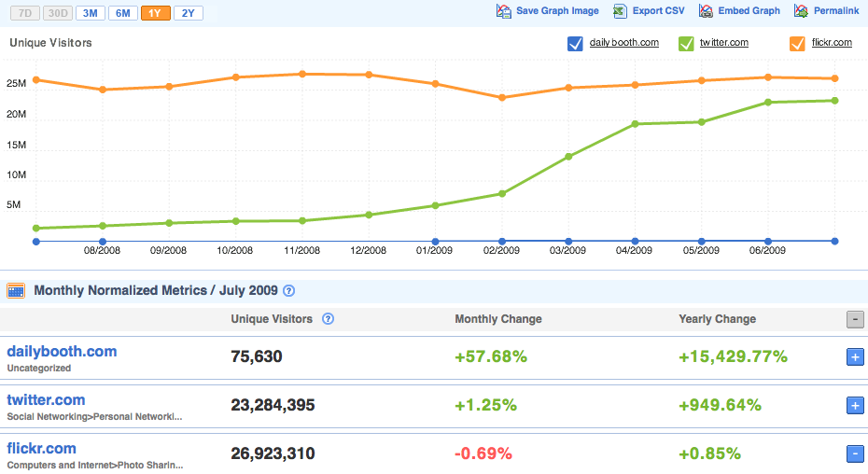Open help icon next to July 2009
Viewport: 868px width, 474px height.
[289, 291]
